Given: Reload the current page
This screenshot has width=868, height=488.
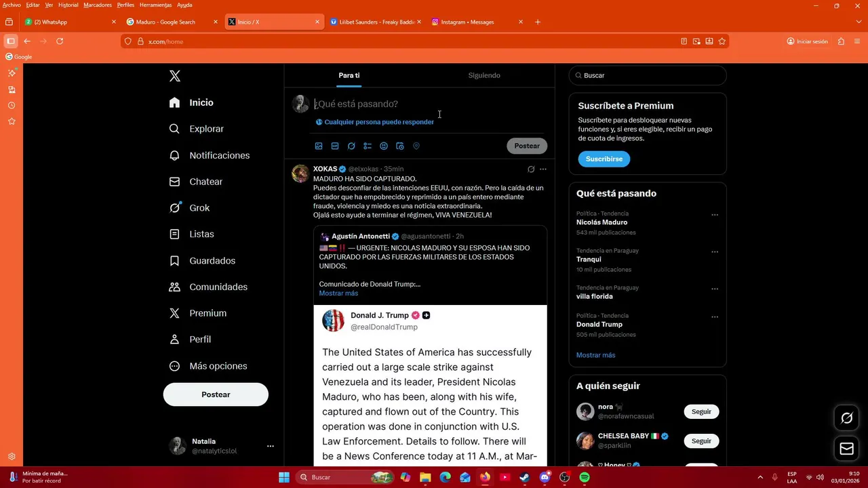Looking at the screenshot, I should (60, 41).
